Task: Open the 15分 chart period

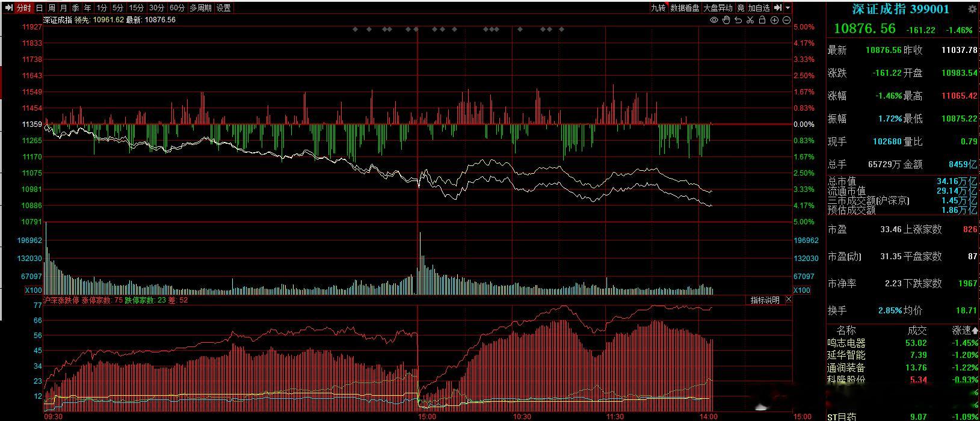Action: [x=137, y=8]
